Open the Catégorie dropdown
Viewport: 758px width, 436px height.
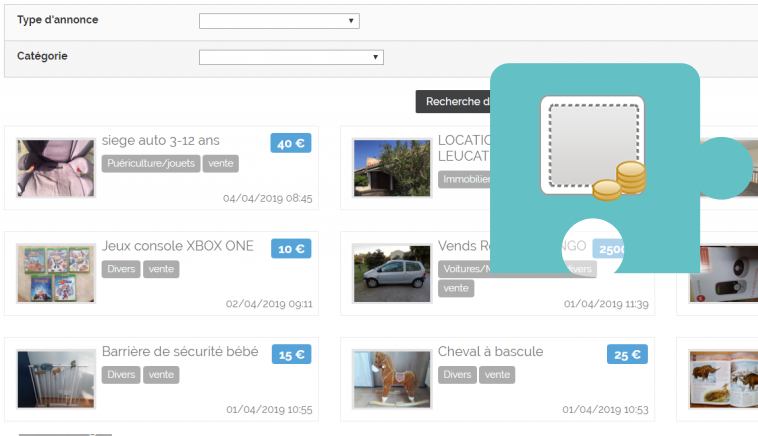point(291,57)
